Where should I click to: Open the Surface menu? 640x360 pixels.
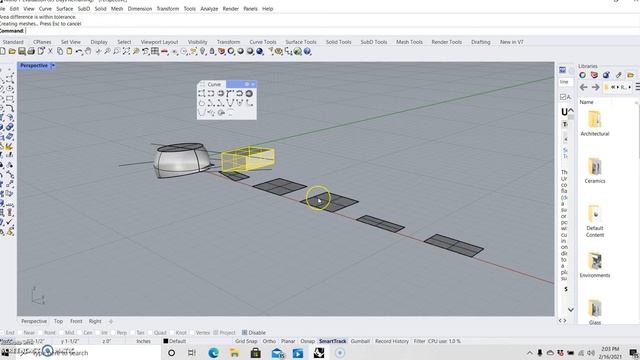(64, 9)
